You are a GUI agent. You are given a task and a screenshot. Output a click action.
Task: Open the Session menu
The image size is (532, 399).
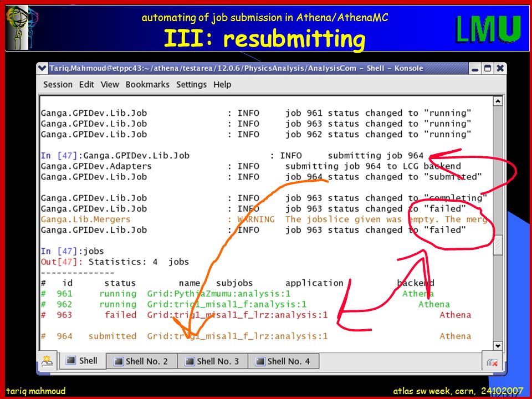[x=58, y=84]
